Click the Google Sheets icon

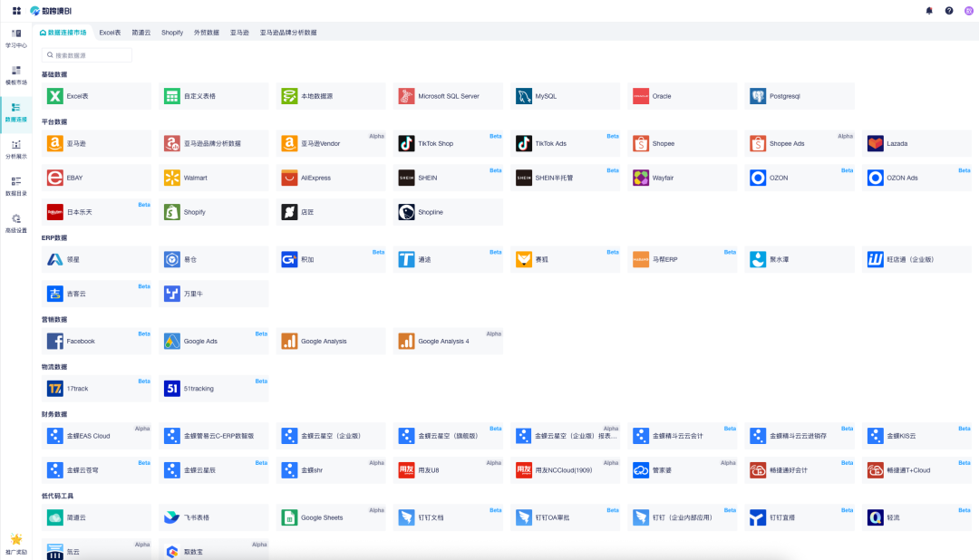pyautogui.click(x=289, y=517)
